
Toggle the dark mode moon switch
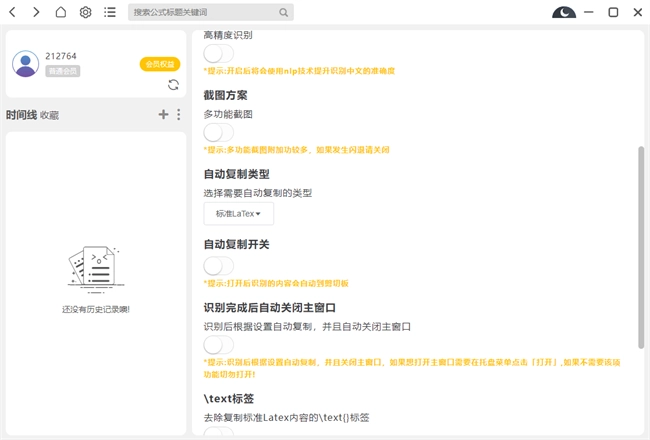(x=564, y=13)
